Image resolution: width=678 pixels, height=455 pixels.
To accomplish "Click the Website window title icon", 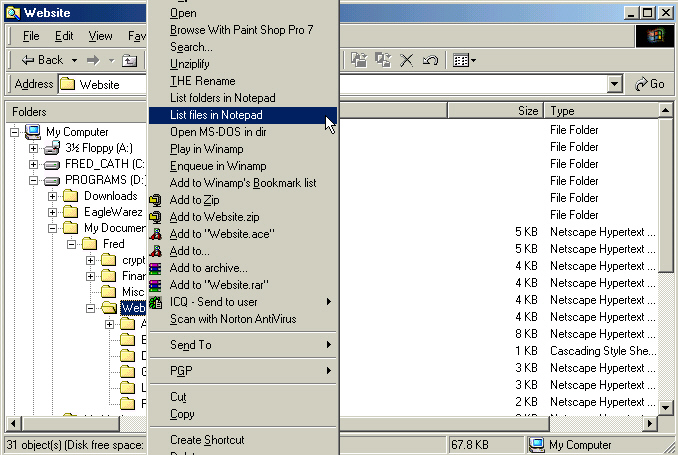I will [x=13, y=13].
